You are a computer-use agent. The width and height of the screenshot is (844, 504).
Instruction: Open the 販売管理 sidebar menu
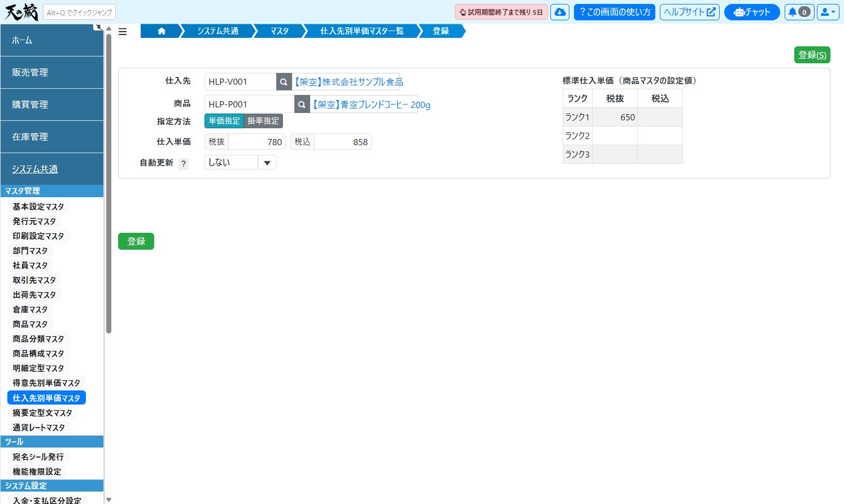click(52, 72)
